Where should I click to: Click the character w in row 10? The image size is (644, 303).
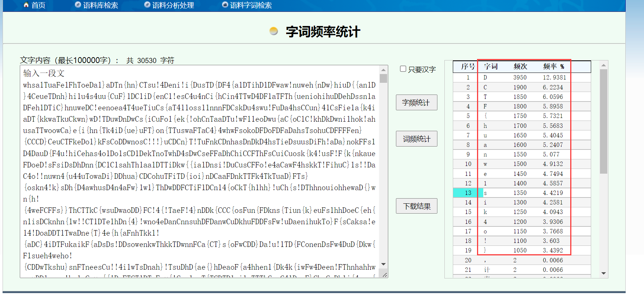[x=485, y=164]
